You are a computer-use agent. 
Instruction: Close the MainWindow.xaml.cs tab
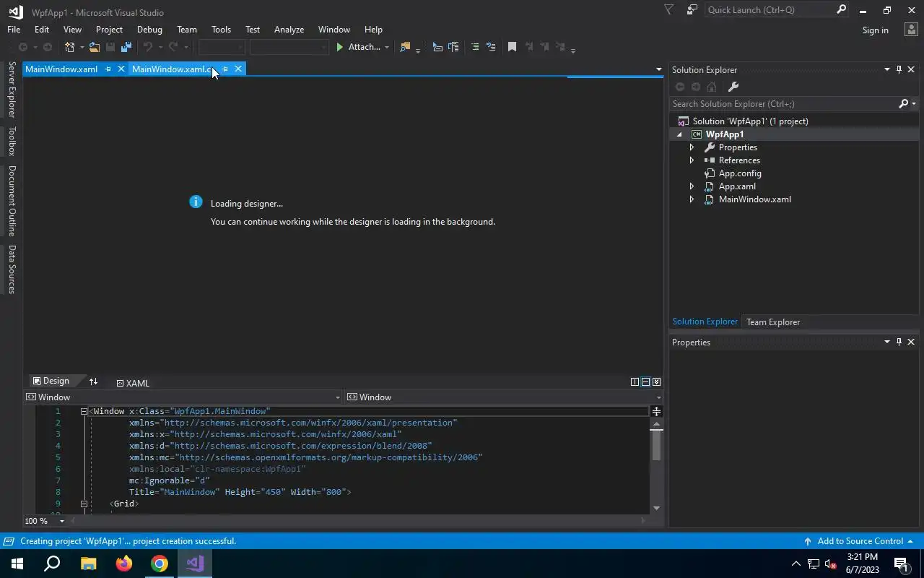237,69
